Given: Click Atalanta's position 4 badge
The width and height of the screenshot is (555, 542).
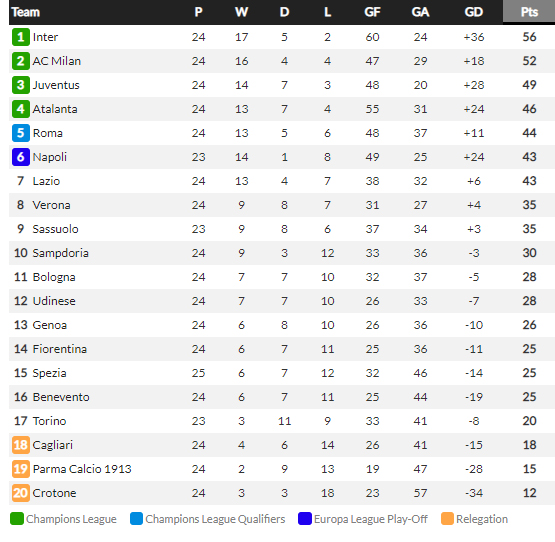Looking at the screenshot, I should coord(21,109).
